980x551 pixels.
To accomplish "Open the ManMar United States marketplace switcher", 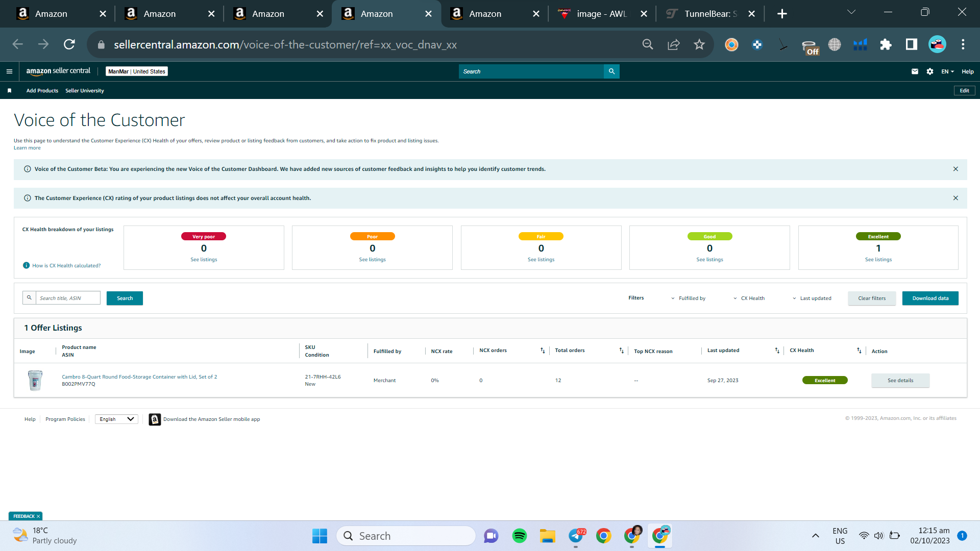I will (x=137, y=71).
